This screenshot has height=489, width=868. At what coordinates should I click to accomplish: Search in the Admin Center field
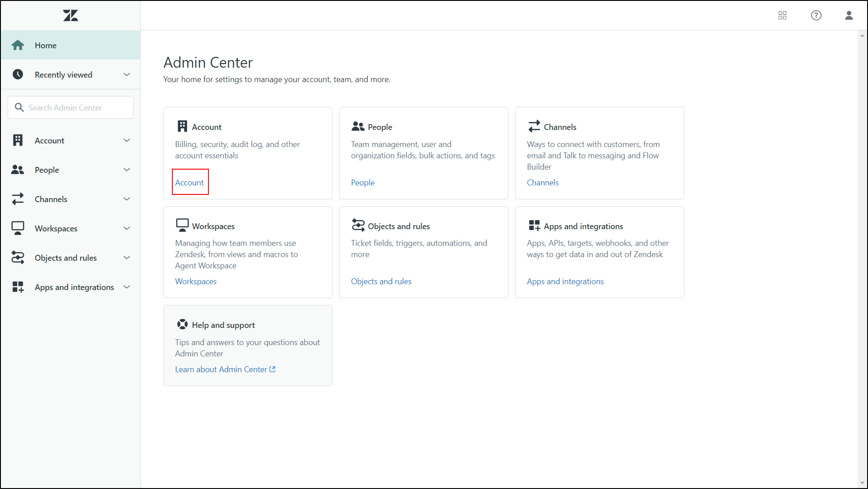pyautogui.click(x=71, y=107)
